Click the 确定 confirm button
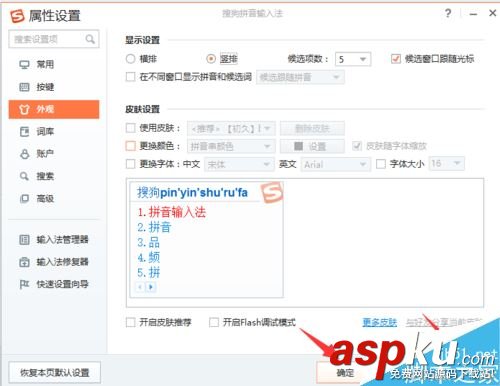The image size is (500, 386). click(x=345, y=372)
